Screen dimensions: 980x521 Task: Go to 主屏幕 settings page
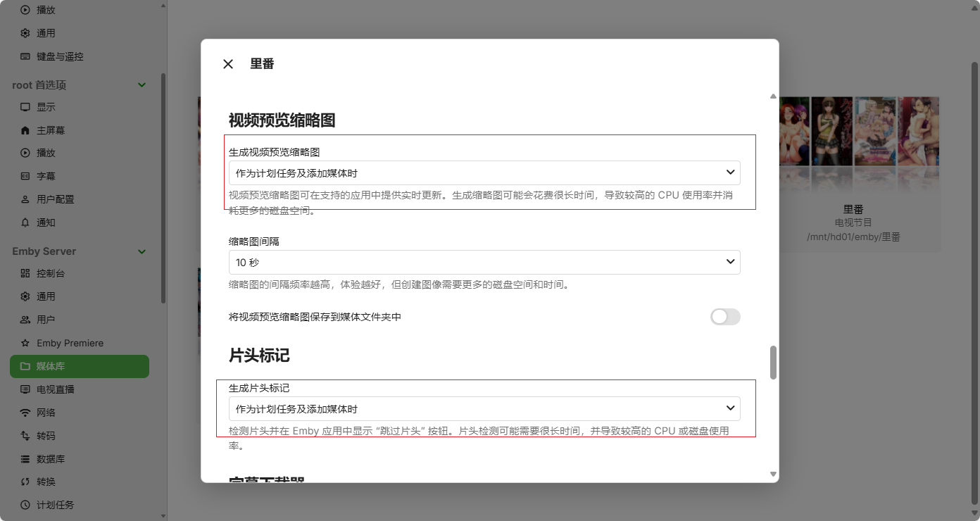point(80,130)
